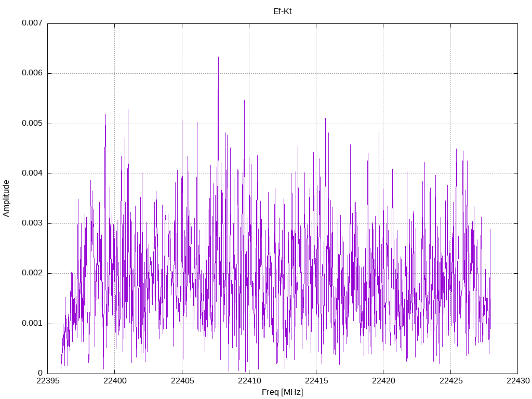Click the y-axis value 0.001

click(x=32, y=323)
